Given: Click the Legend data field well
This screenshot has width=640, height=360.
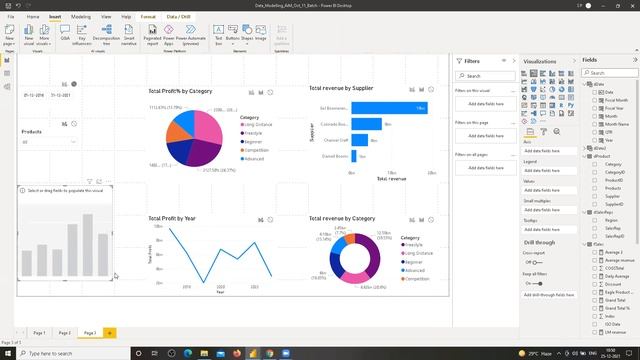Looking at the screenshot, I should [549, 171].
